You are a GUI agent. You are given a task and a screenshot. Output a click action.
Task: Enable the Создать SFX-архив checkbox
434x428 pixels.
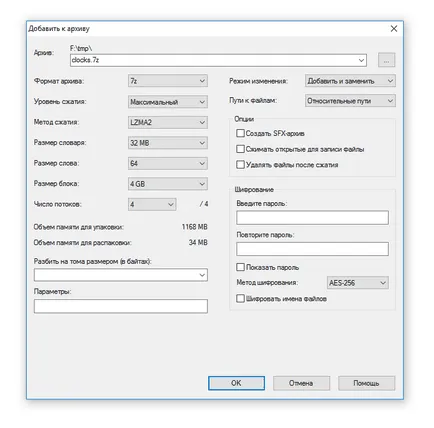[240, 133]
